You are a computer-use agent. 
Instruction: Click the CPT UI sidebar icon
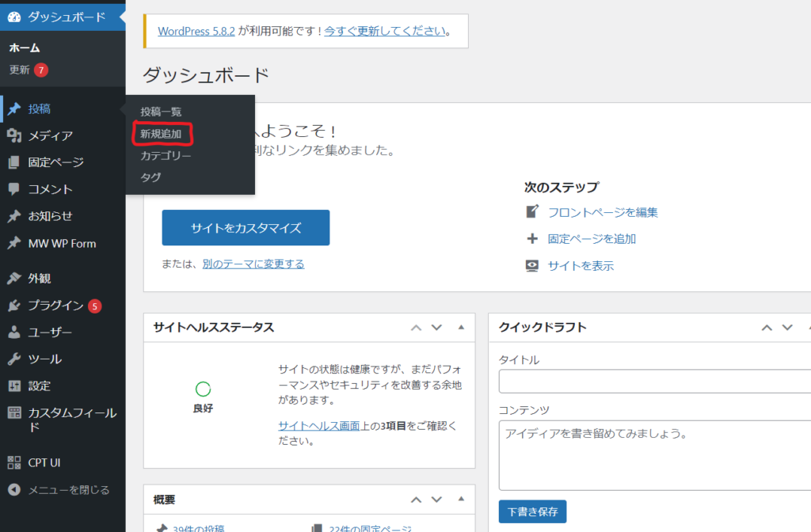pos(14,462)
